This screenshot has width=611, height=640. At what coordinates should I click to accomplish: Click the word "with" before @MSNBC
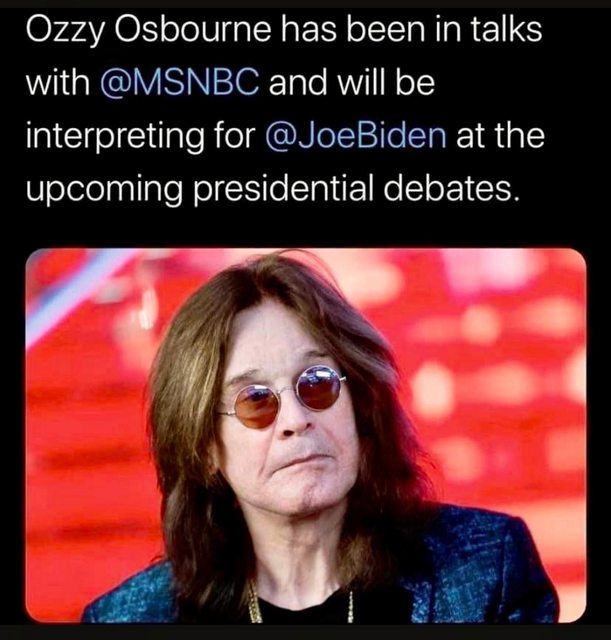(x=58, y=82)
